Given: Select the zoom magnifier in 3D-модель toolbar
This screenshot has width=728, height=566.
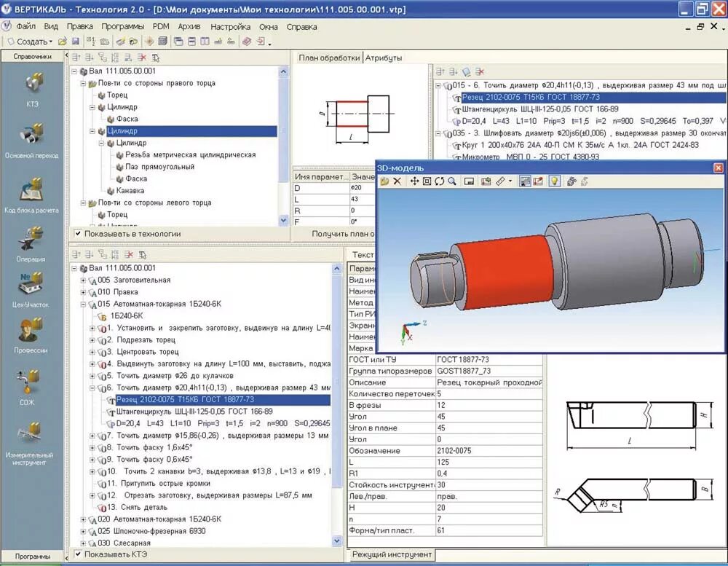Looking at the screenshot, I should pyautogui.click(x=452, y=181).
